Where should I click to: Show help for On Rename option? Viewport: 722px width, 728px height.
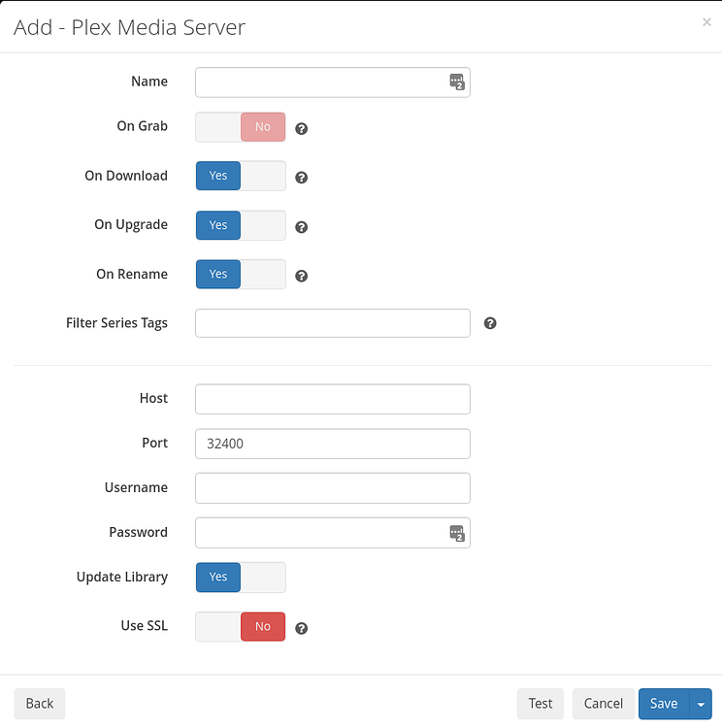click(x=302, y=276)
